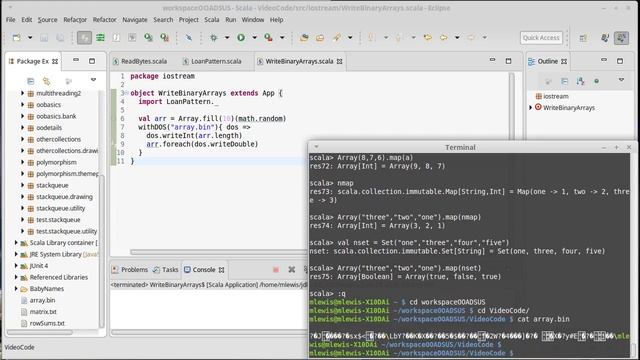Expand the multithreading2 package

[22, 93]
